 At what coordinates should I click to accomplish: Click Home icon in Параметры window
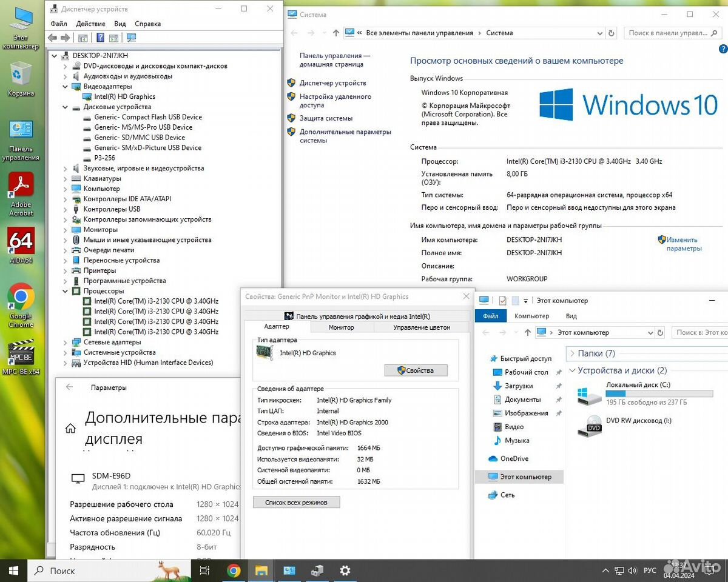pyautogui.click(x=71, y=428)
